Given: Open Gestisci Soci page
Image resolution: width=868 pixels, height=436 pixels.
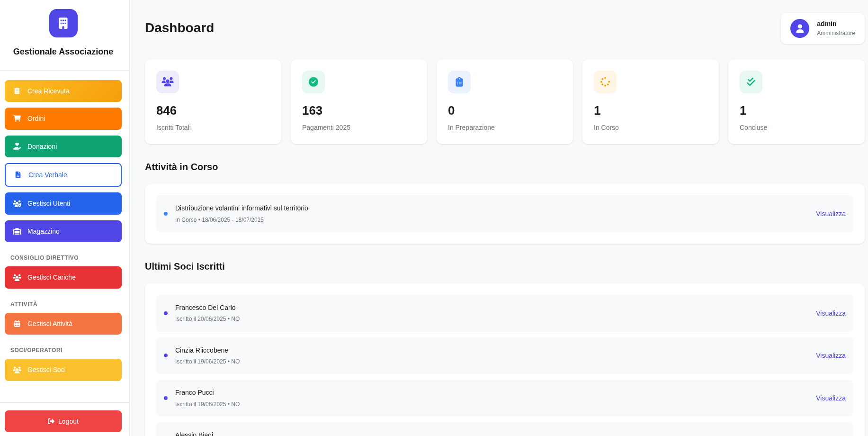Looking at the screenshot, I should click(x=63, y=370).
